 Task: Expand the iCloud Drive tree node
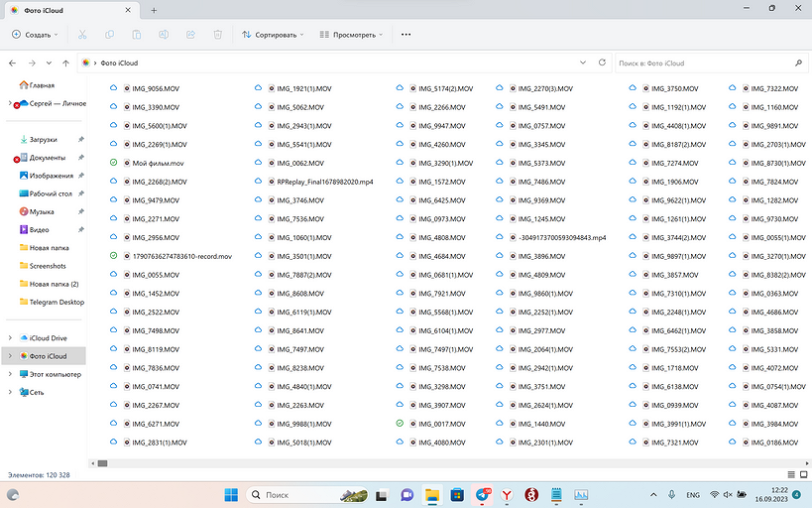tap(10, 338)
